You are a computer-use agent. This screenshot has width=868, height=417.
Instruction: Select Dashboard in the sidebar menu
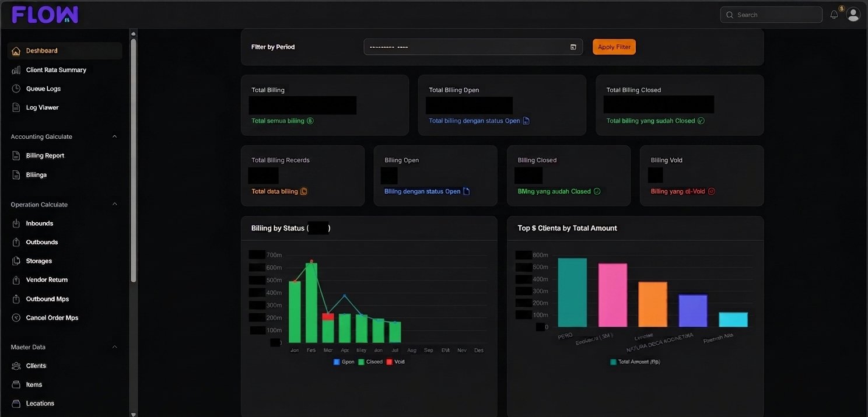(x=65, y=51)
